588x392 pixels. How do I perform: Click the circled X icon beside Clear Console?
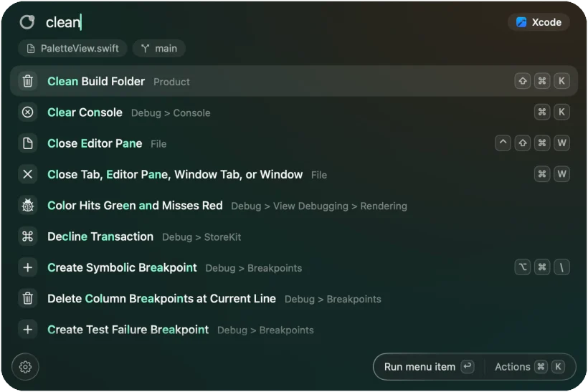coord(28,112)
